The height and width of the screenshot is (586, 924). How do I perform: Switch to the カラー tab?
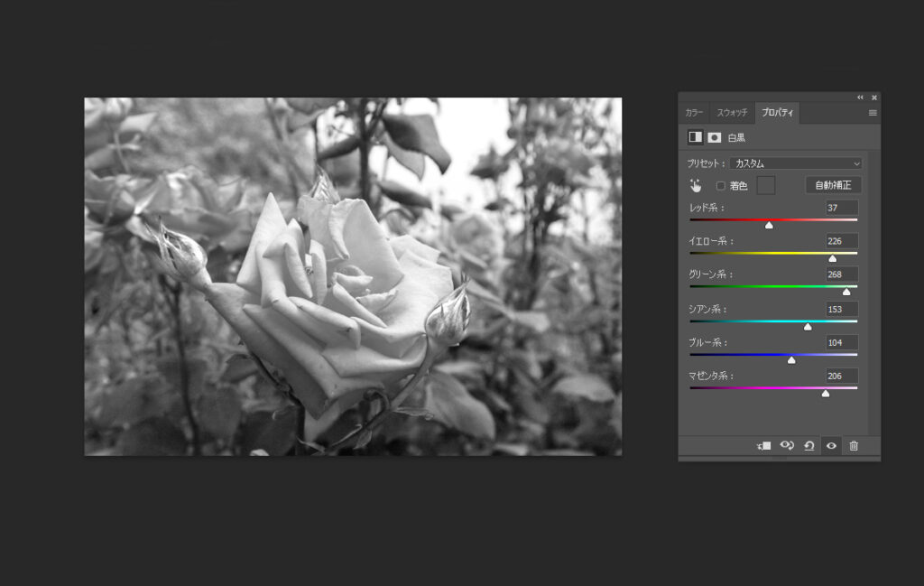click(694, 113)
